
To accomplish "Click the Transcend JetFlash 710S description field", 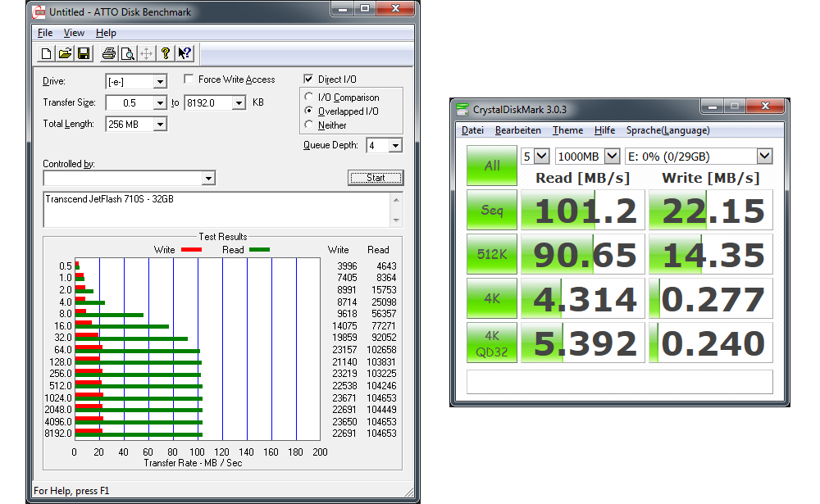I will 217,210.
